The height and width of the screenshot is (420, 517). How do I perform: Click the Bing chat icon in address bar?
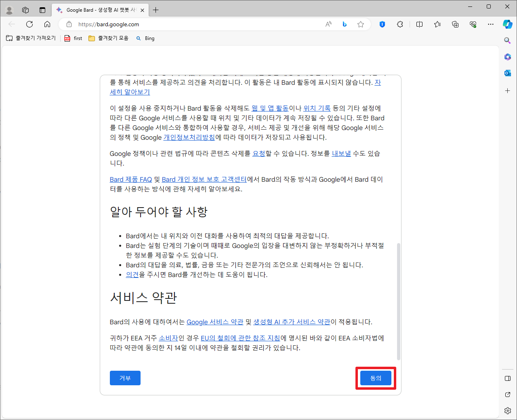pos(345,24)
